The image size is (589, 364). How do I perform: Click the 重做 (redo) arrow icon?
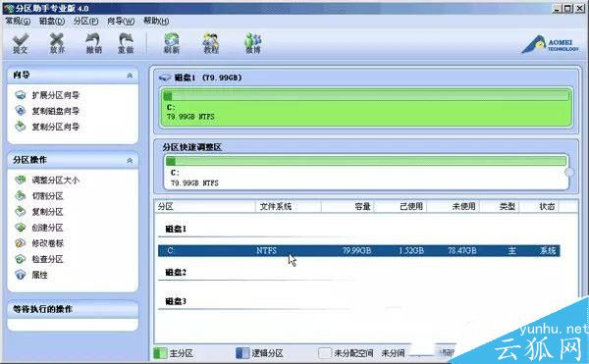(x=126, y=43)
